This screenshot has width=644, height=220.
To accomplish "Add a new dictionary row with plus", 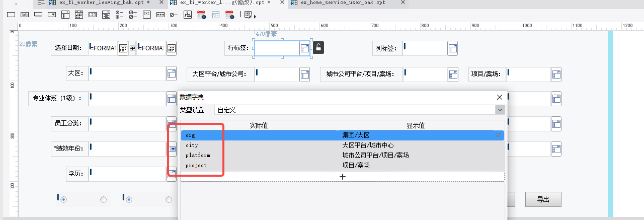I will [x=343, y=177].
